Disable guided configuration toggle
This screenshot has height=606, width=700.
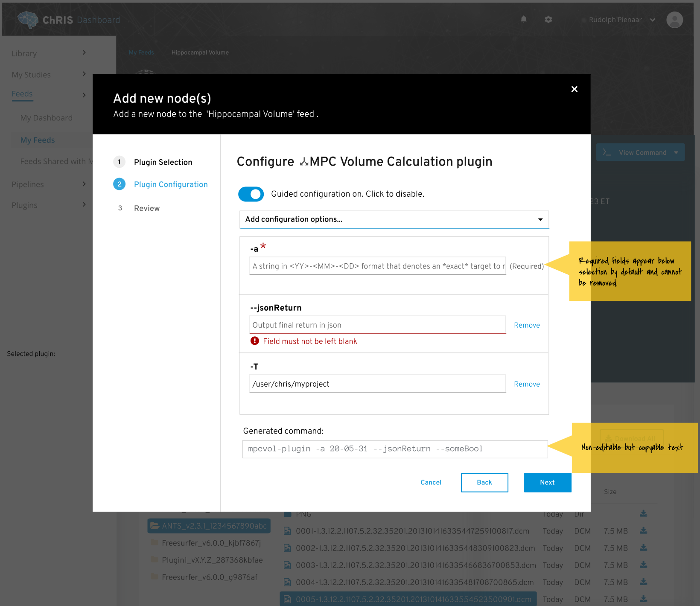(x=251, y=194)
